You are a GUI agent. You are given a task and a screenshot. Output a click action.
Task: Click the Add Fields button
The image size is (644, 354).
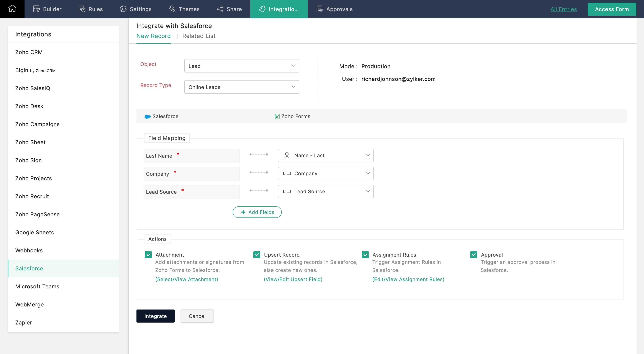point(257,212)
